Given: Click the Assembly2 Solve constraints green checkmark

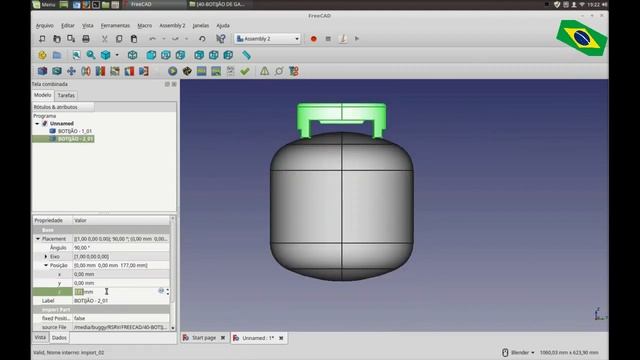Looking at the screenshot, I should point(245,71).
